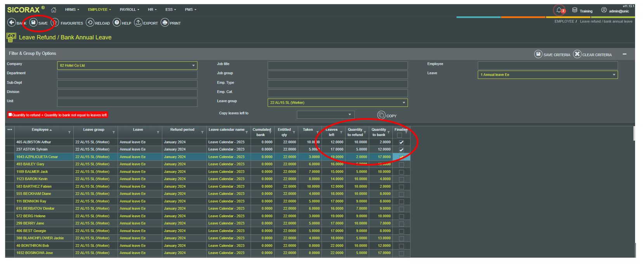This screenshot has width=644, height=267.
Task: Open the Company dropdown showing 02 Hotel Co Ltd
Action: point(127,65)
